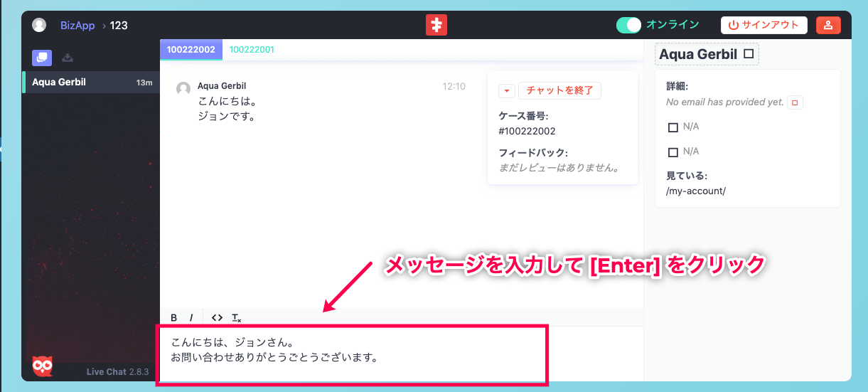Select the 100222002 chat tab

191,50
